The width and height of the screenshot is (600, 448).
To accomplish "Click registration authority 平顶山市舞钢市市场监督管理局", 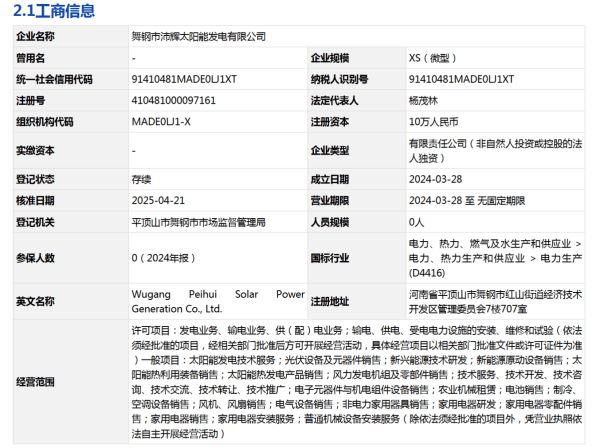I will pyautogui.click(x=198, y=222).
